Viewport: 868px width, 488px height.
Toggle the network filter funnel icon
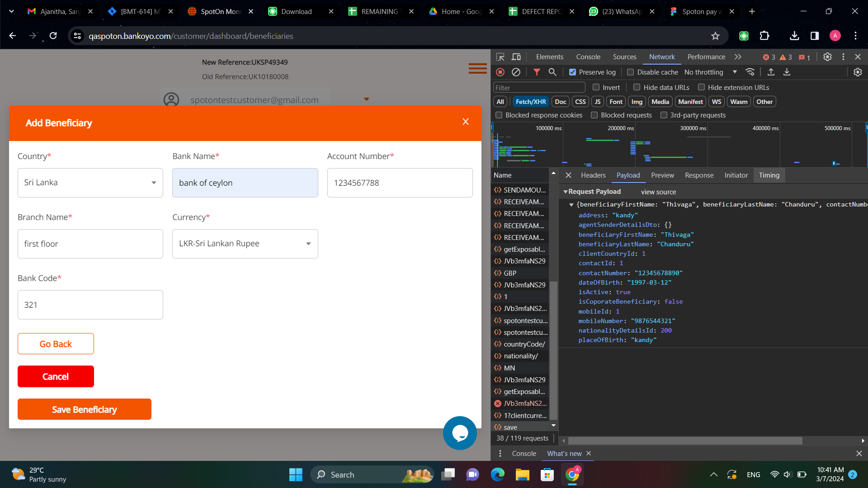pyautogui.click(x=537, y=72)
